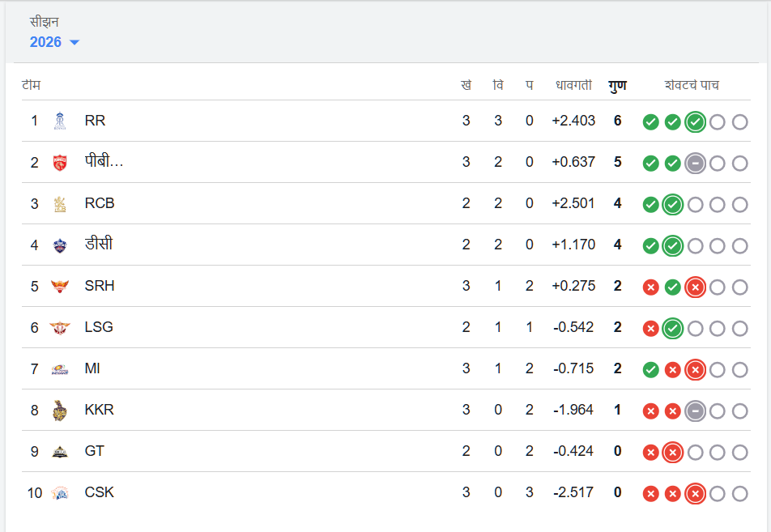Image resolution: width=771 pixels, height=532 pixels.
Task: Click RR's latest win indicator circle
Action: pyautogui.click(x=695, y=122)
